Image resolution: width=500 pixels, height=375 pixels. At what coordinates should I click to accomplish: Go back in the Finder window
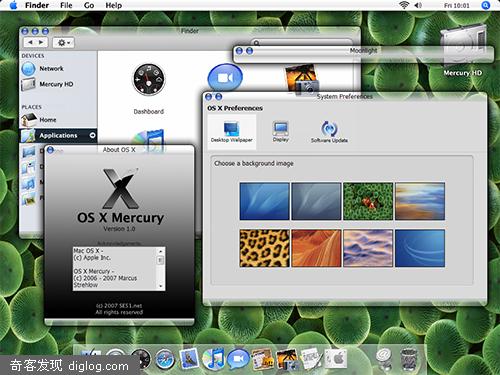click(x=30, y=42)
